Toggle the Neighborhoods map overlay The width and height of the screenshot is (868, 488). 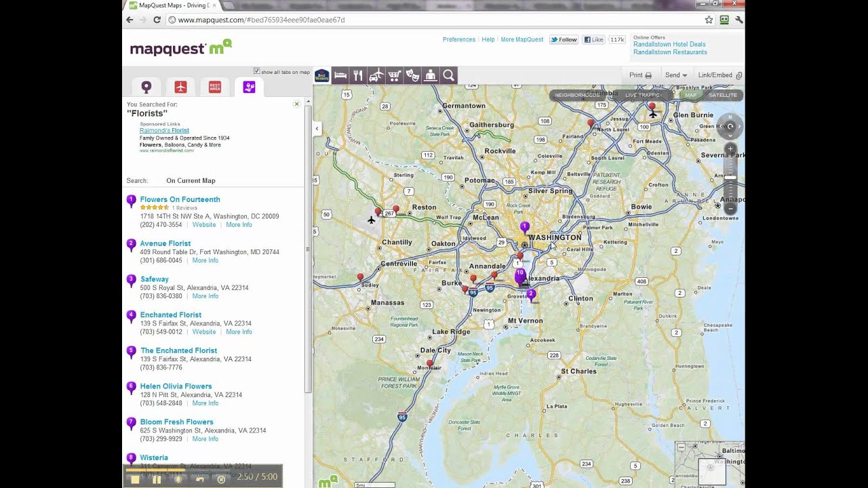click(x=577, y=95)
